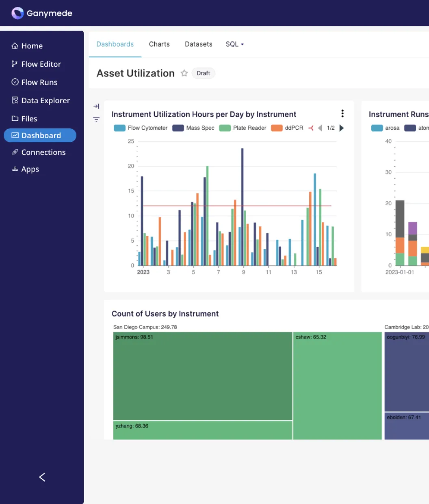Viewport: 429px width, 504px height.
Task: Toggle the Mass Spec series visibility
Action: [193, 128]
